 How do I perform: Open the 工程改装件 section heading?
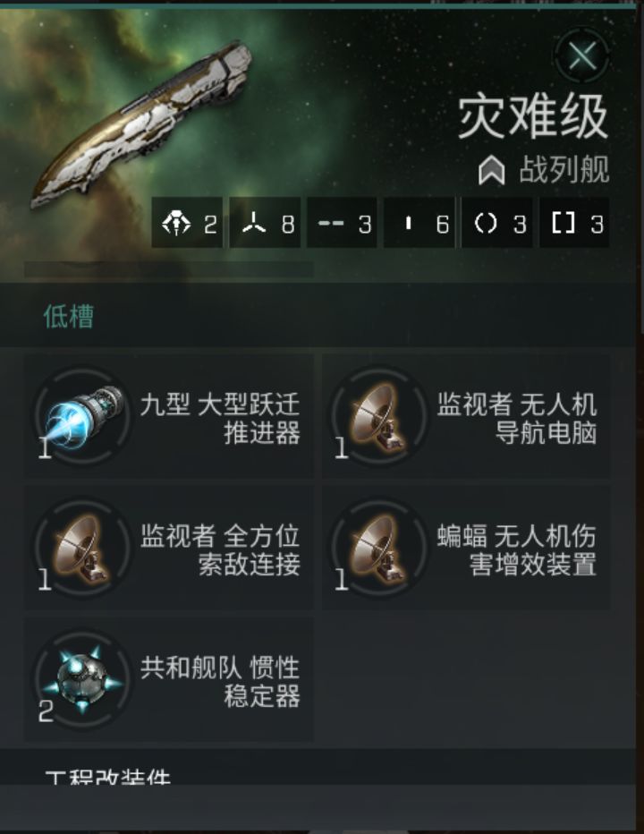click(108, 777)
